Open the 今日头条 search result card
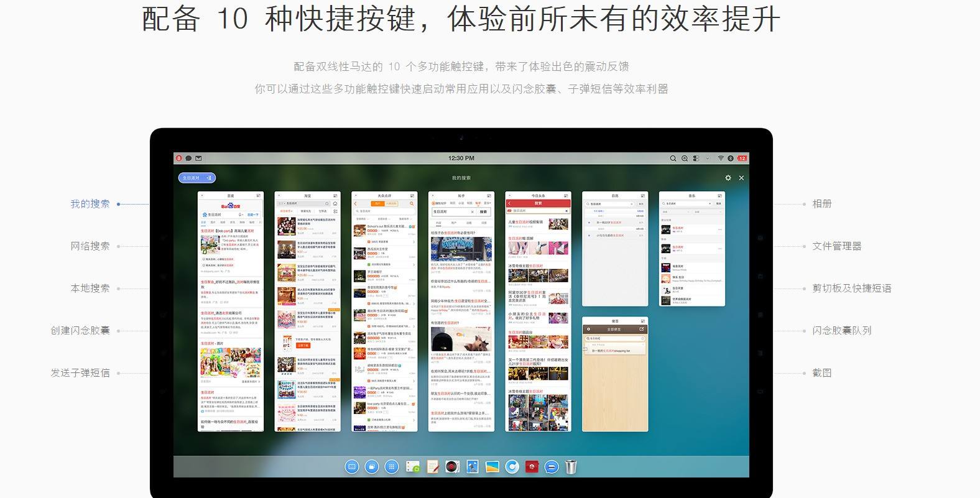The height and width of the screenshot is (498, 980). pyautogui.click(x=538, y=311)
